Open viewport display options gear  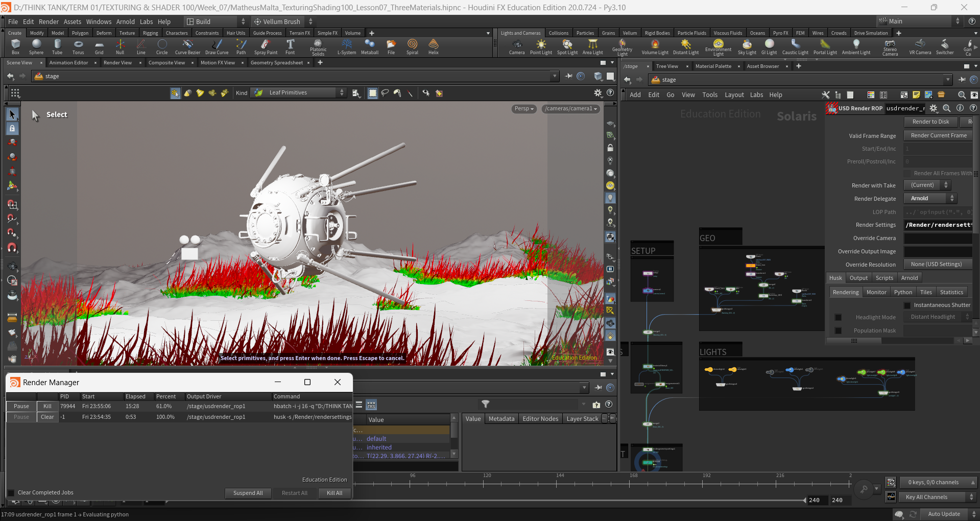tap(598, 93)
